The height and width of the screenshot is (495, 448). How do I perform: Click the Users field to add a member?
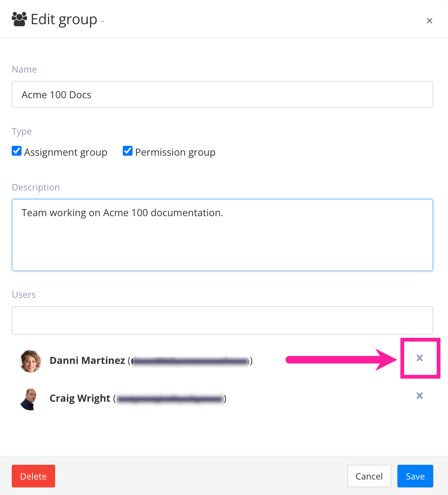point(222,320)
